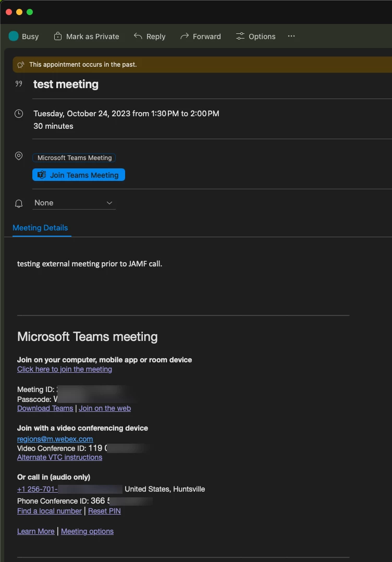Click Join Teams Meeting button
Screen dimensions: 392x562
pos(79,175)
